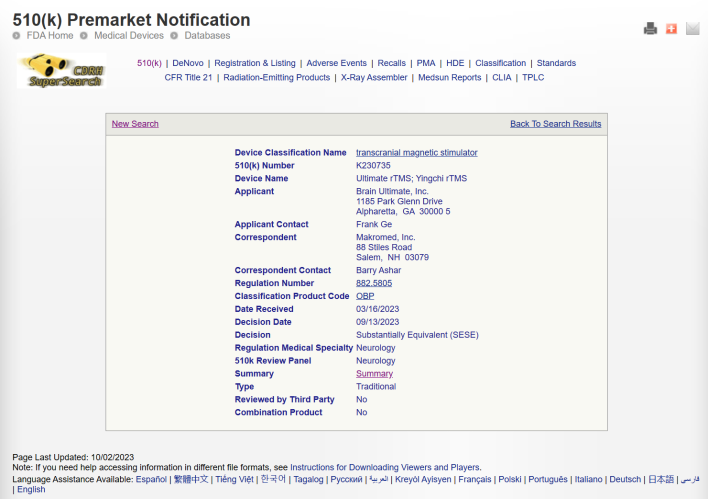Open the Databases breadcrumb link
708x499 pixels.
pyautogui.click(x=206, y=36)
